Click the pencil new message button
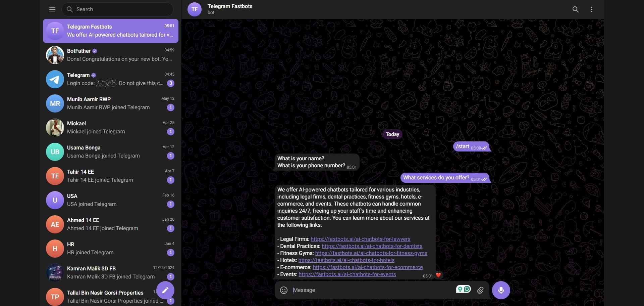 [x=165, y=290]
